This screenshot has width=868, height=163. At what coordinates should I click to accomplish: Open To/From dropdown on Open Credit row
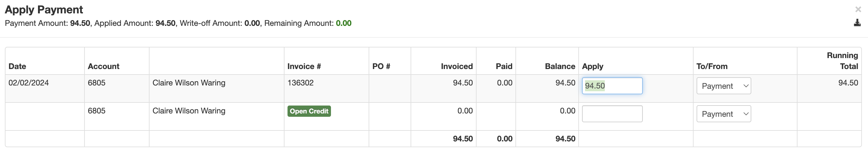[723, 114]
